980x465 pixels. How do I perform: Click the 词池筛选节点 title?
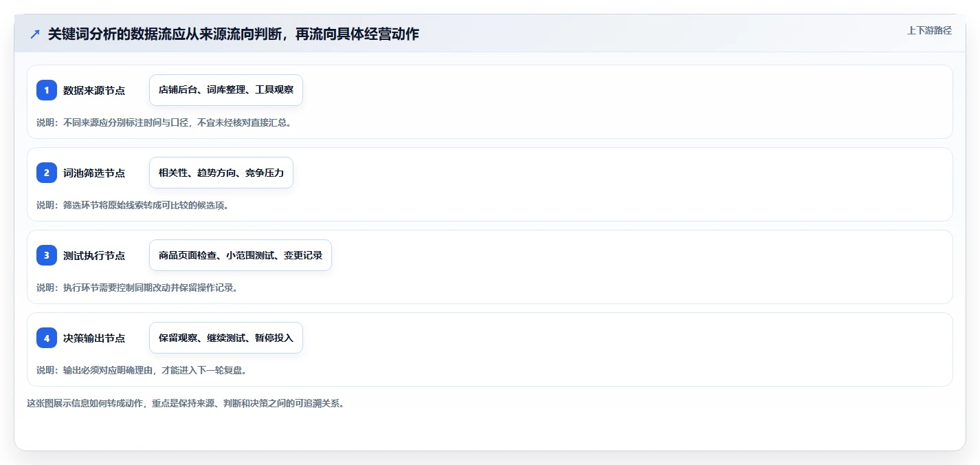click(94, 173)
